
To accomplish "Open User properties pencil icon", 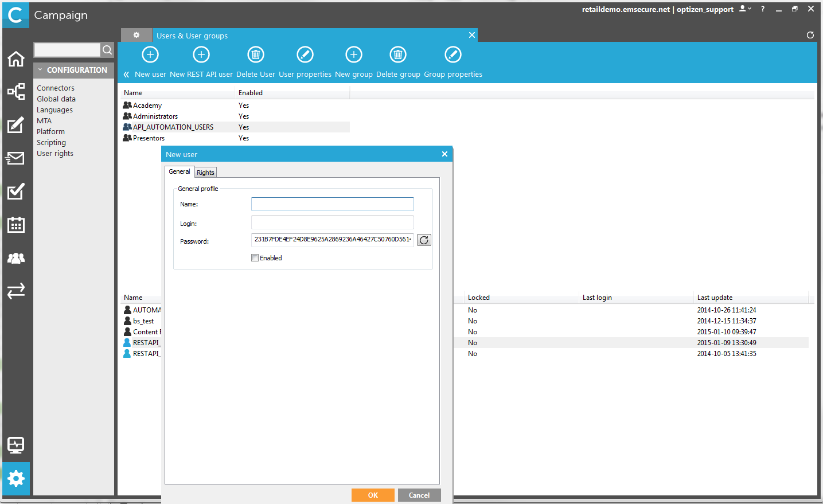I will (305, 55).
